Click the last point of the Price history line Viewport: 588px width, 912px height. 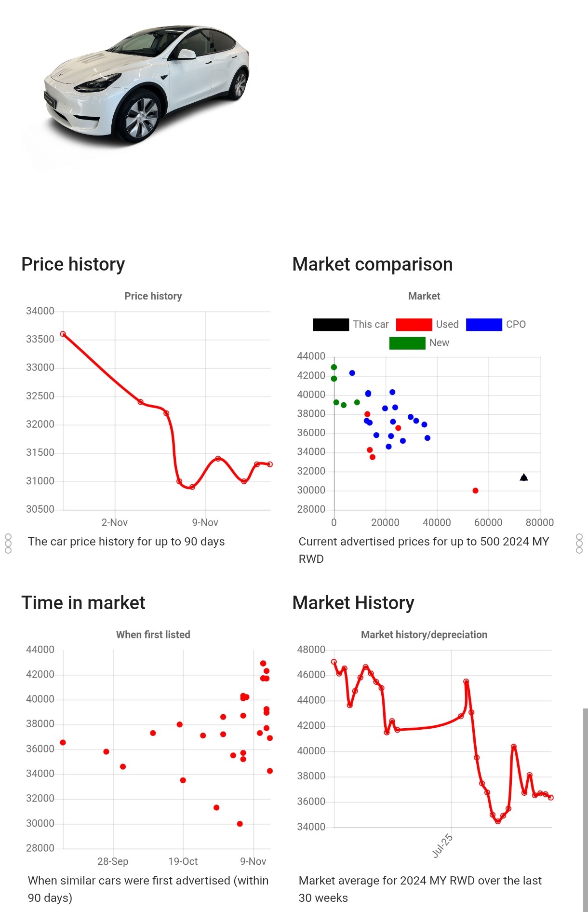tap(270, 464)
